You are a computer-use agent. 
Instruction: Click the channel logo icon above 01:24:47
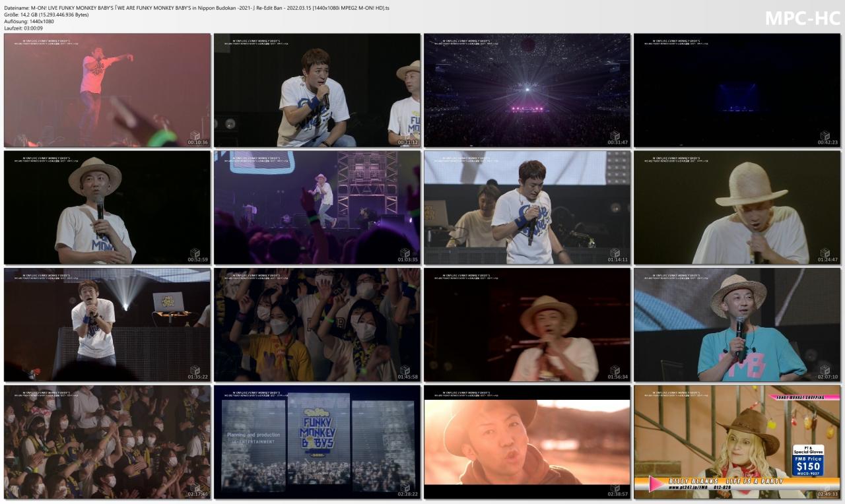825,253
